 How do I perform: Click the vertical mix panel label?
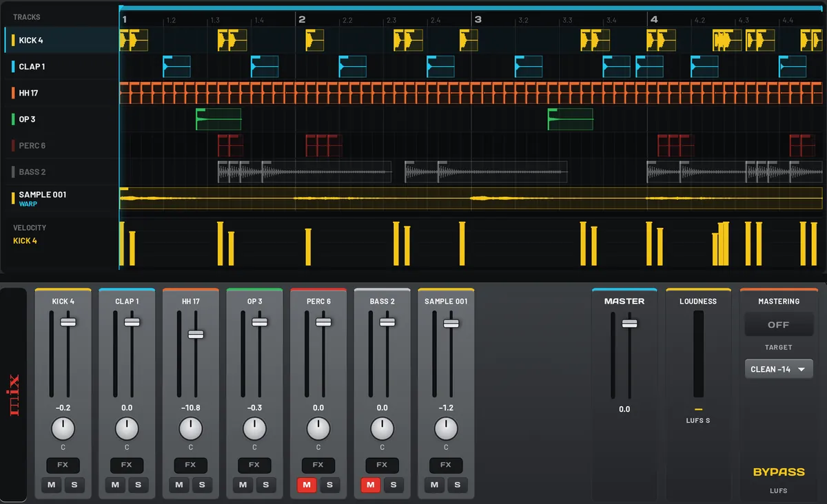14,395
